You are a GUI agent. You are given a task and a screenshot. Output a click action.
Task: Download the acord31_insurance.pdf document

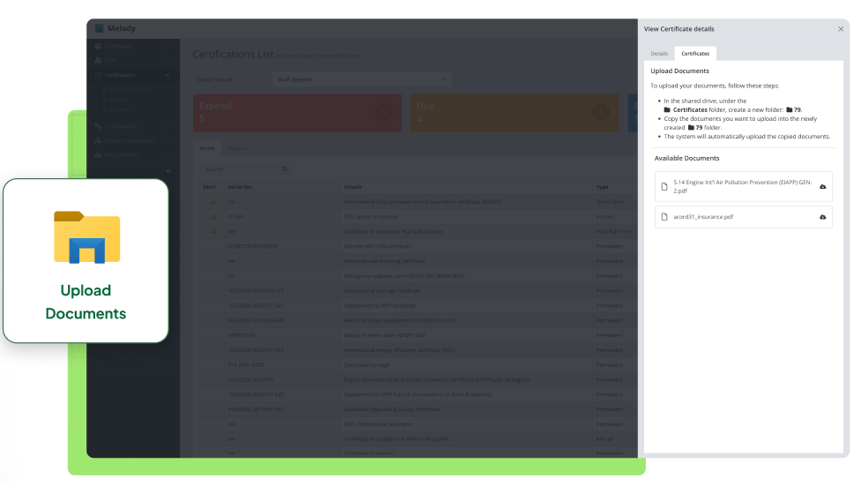(822, 217)
